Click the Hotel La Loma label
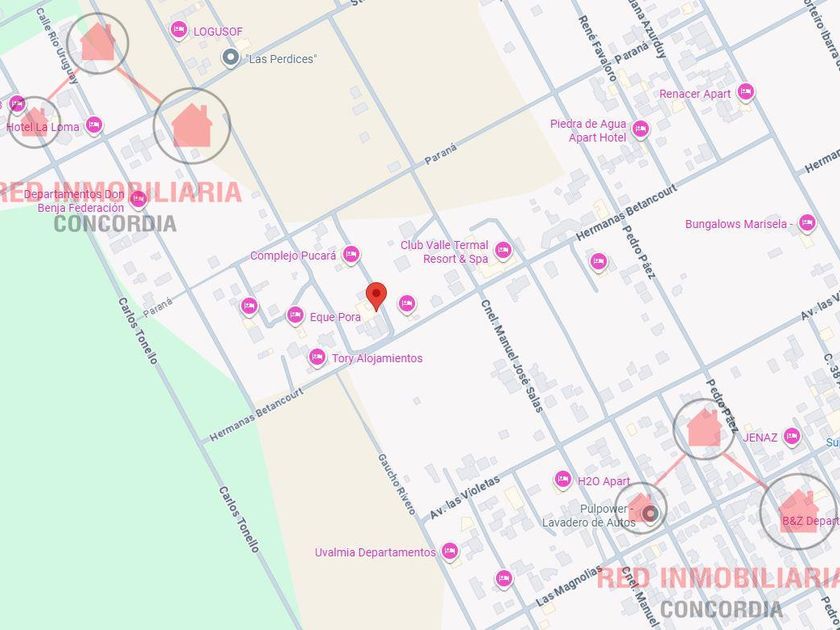 pyautogui.click(x=43, y=128)
